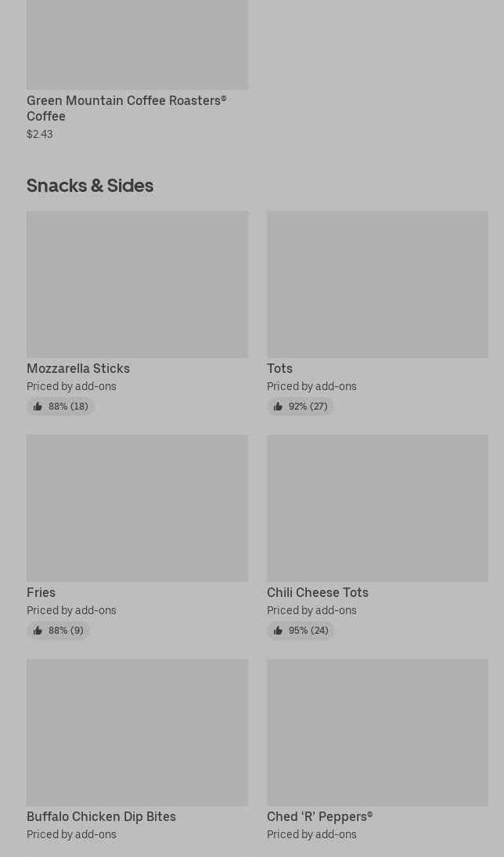Click thumbs-up icon under Fries
The width and height of the screenshot is (504, 857).
pyautogui.click(x=38, y=631)
